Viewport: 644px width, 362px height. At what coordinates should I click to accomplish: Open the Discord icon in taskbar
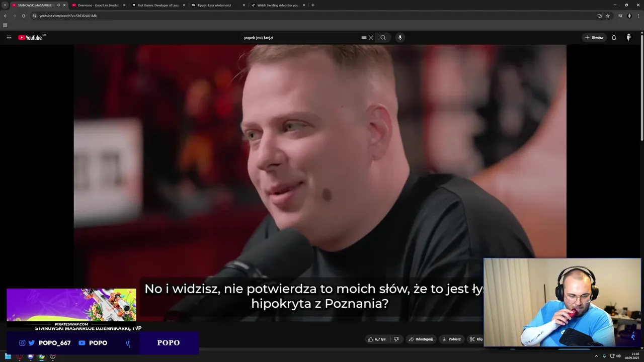(31, 356)
